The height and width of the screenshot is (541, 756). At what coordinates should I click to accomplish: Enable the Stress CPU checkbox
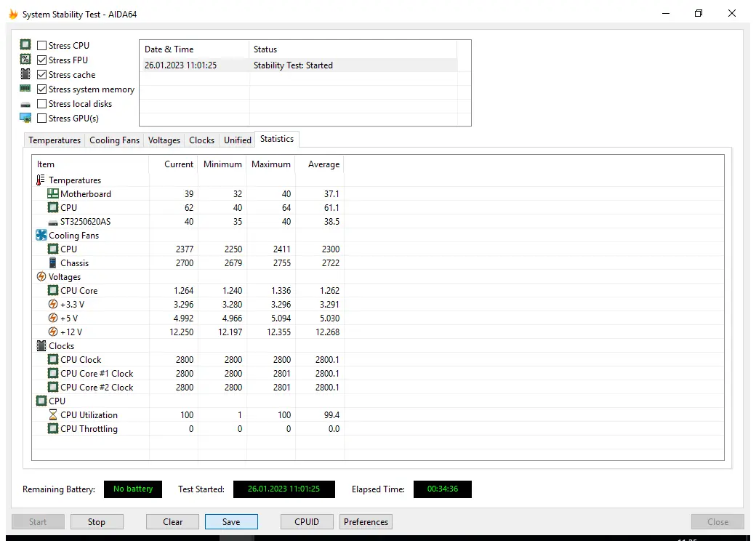pyautogui.click(x=42, y=46)
